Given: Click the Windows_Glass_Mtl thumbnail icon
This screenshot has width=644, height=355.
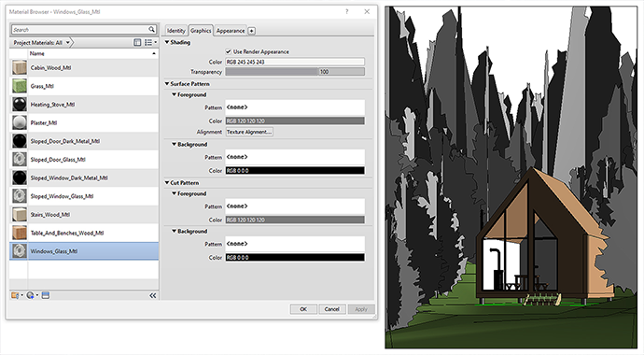Looking at the screenshot, I should (20, 251).
